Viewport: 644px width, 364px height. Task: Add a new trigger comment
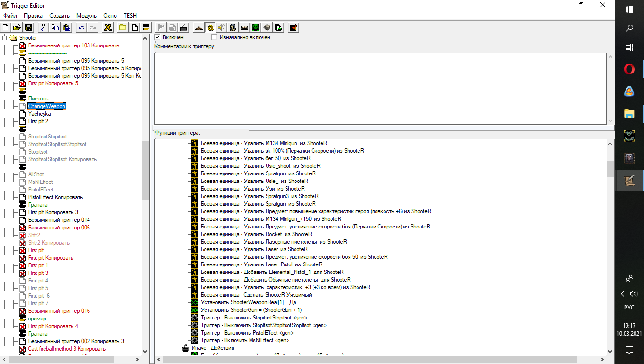click(x=146, y=27)
